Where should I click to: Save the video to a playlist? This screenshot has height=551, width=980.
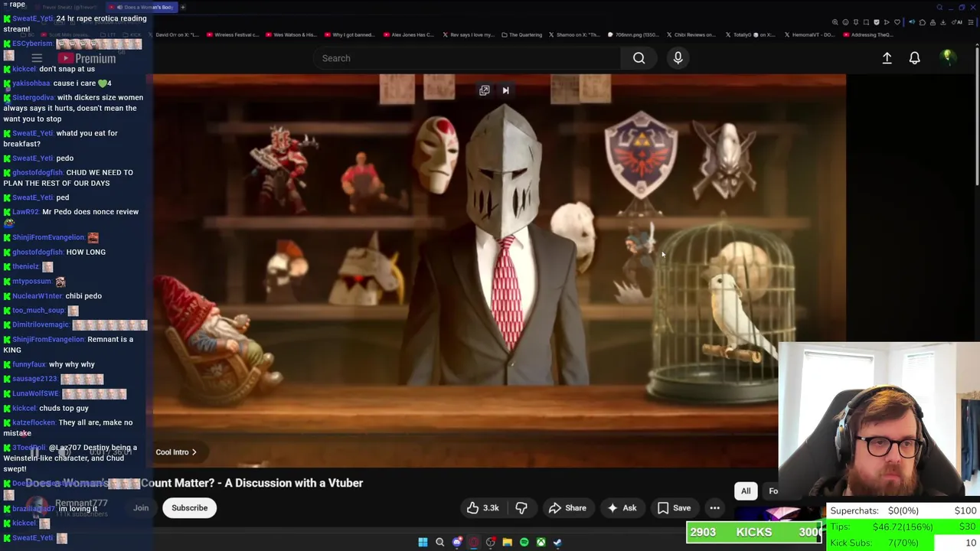pyautogui.click(x=674, y=508)
